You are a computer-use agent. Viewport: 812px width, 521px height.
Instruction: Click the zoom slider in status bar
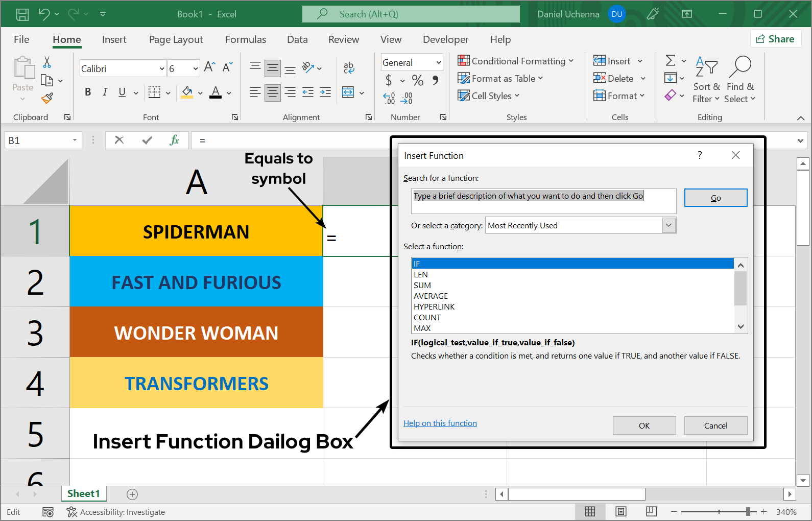748,512
